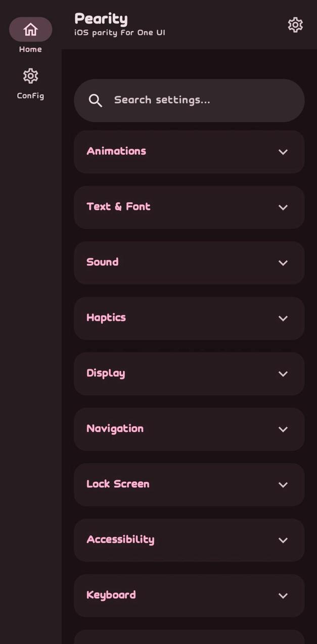
Task: Open the Config gear in sidebar
Action: [x=30, y=76]
